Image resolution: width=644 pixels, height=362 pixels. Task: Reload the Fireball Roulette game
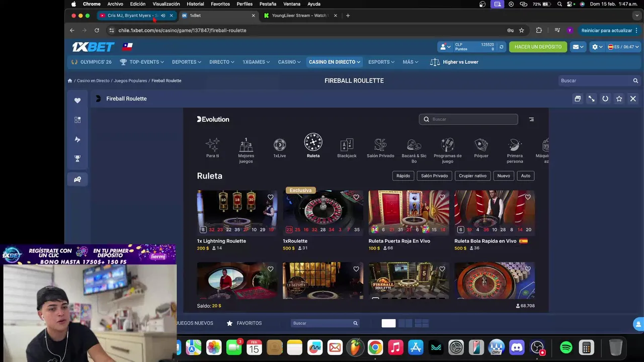coord(605,99)
